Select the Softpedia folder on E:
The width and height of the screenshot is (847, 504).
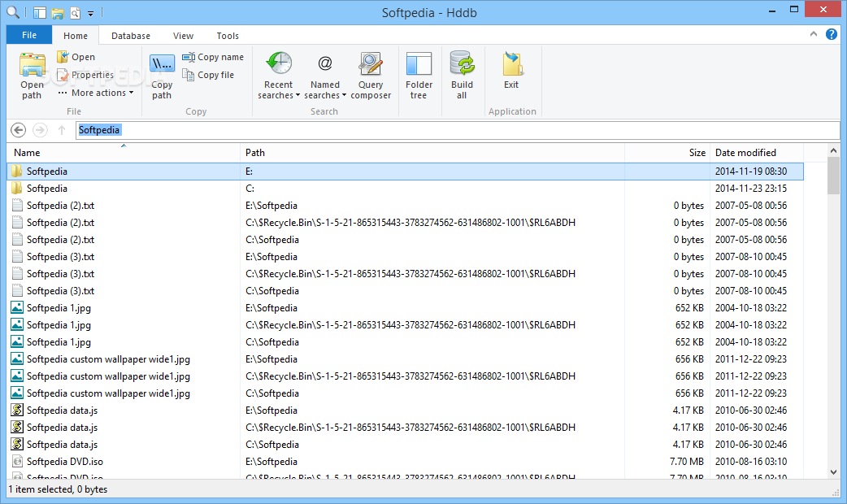click(x=405, y=172)
